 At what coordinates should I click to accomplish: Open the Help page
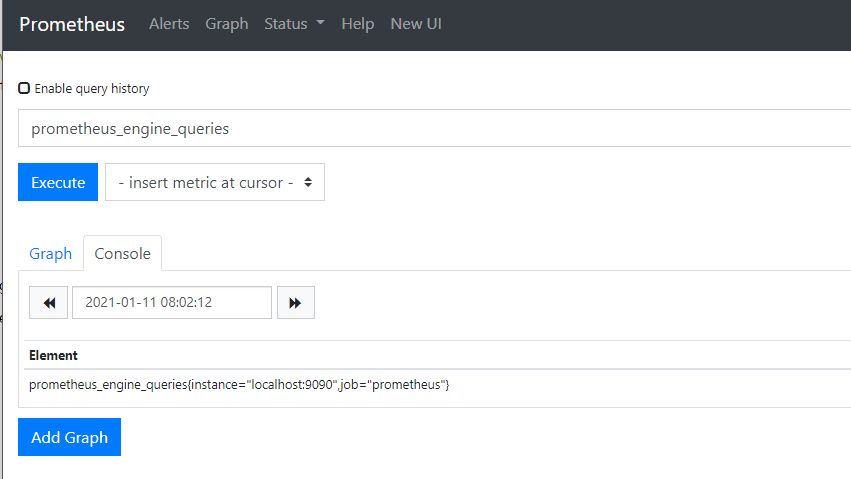(357, 24)
